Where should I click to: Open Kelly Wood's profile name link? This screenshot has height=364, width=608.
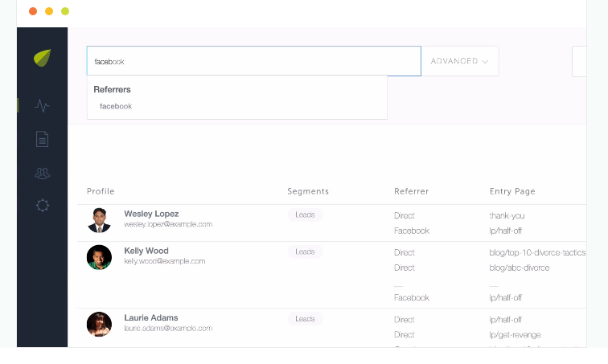[146, 251]
